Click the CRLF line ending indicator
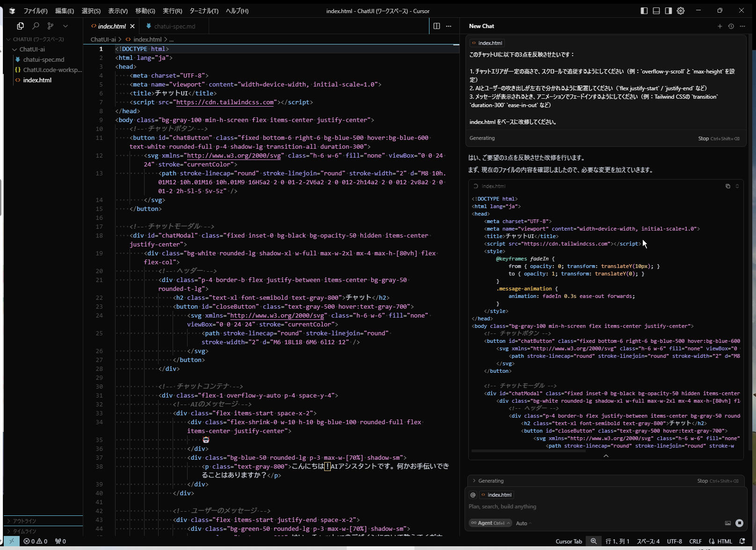 [x=695, y=541]
